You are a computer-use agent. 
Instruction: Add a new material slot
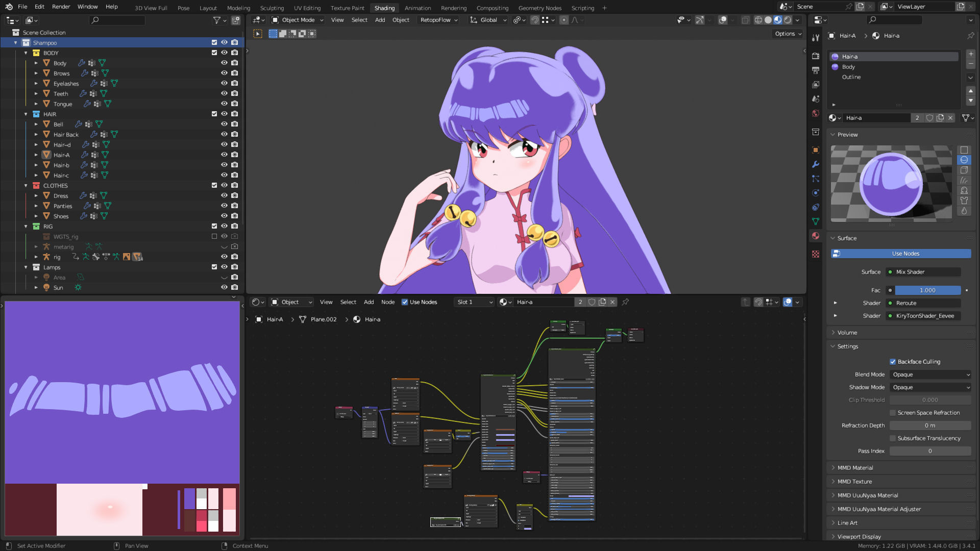coord(971,54)
